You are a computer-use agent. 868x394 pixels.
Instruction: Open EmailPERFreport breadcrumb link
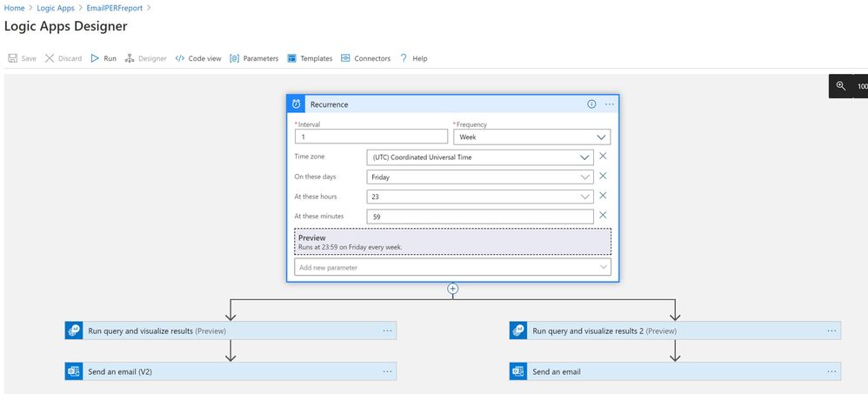[115, 9]
